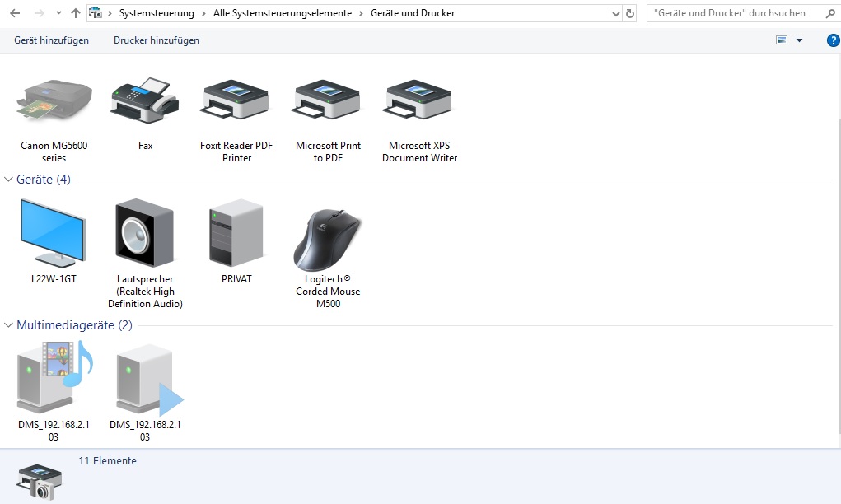Select the Foxit Reader PDF Printer icon
This screenshot has width=841, height=504.
(236, 100)
